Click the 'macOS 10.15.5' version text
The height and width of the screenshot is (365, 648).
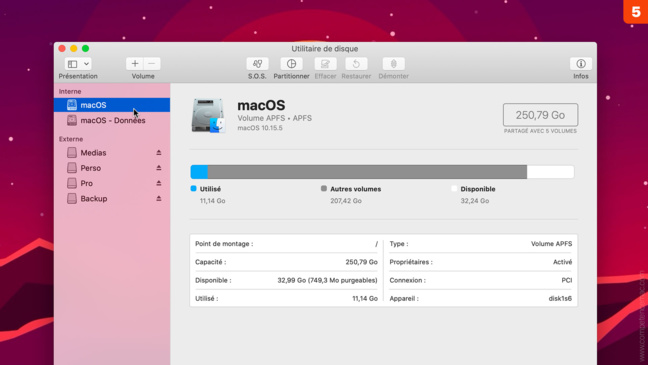pos(260,128)
